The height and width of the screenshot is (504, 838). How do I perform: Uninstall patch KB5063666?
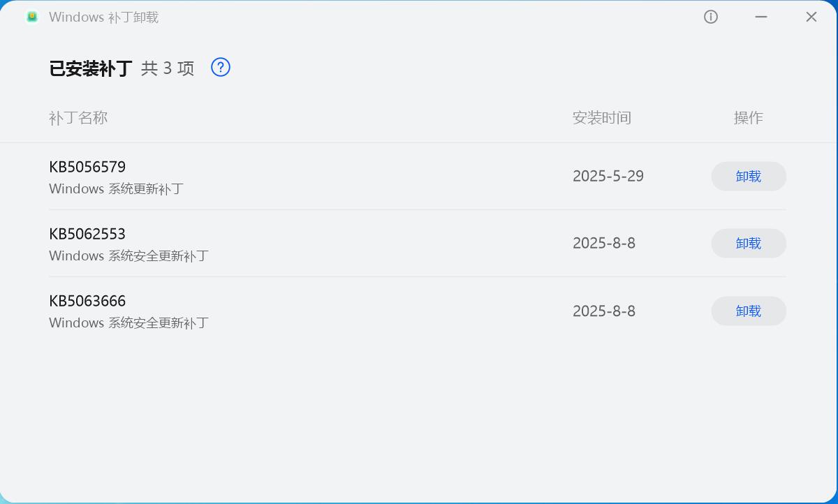tap(749, 311)
